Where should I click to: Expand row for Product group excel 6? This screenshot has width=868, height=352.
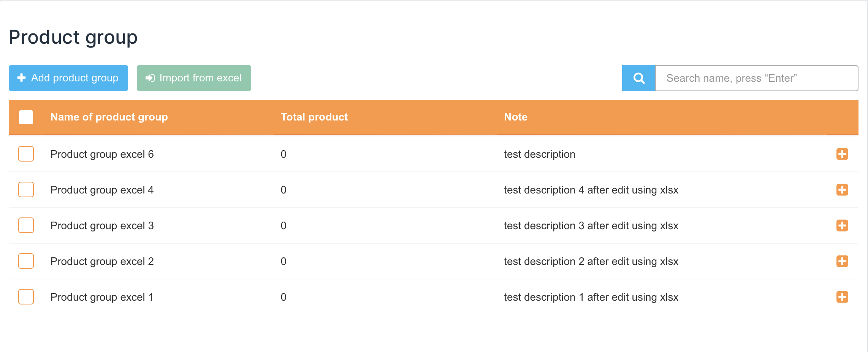[842, 154]
